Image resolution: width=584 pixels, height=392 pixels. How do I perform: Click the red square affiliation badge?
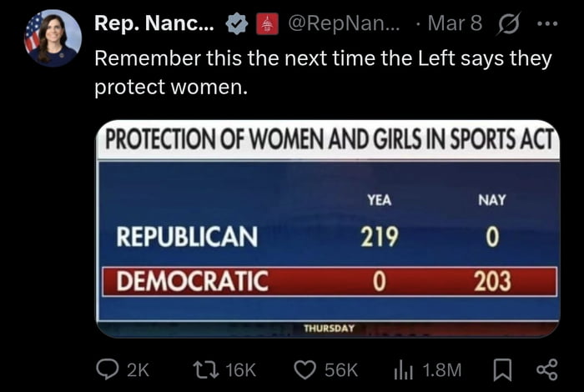pos(266,25)
